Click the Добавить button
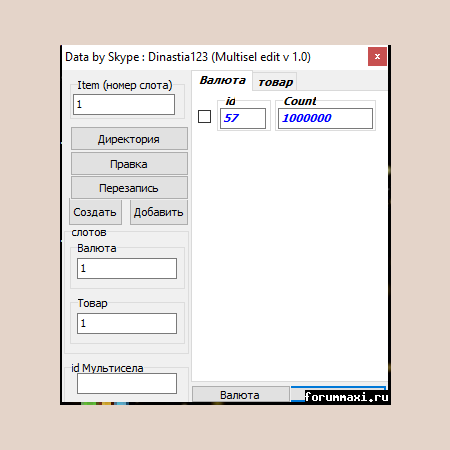 click(x=159, y=212)
